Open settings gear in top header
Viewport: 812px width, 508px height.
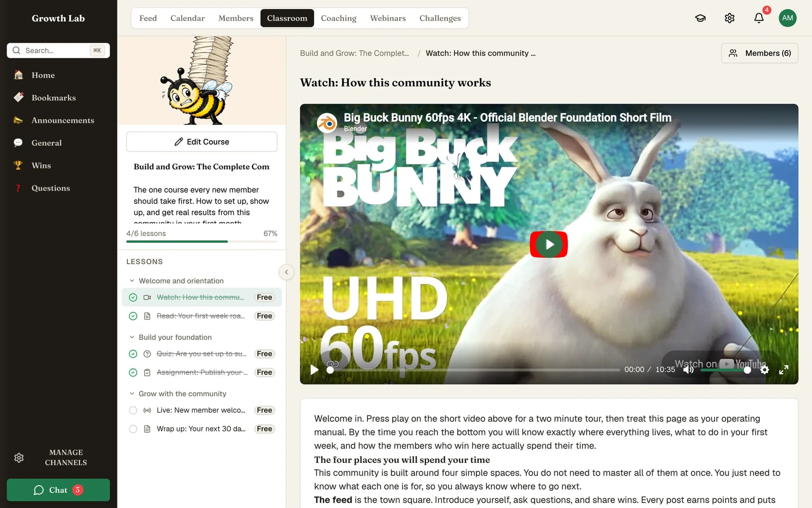pos(730,18)
